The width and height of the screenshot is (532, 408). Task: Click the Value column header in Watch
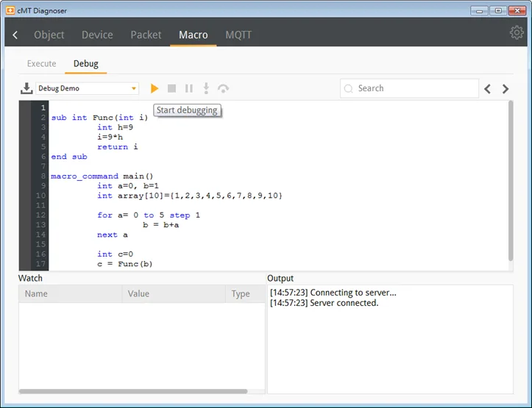(x=174, y=294)
